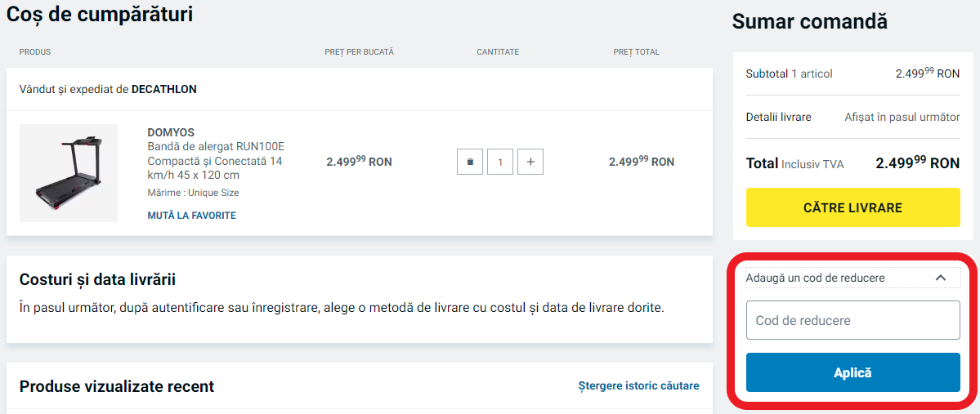Remove the treadmill with the trash icon
The width and height of the screenshot is (980, 414).
click(x=469, y=162)
